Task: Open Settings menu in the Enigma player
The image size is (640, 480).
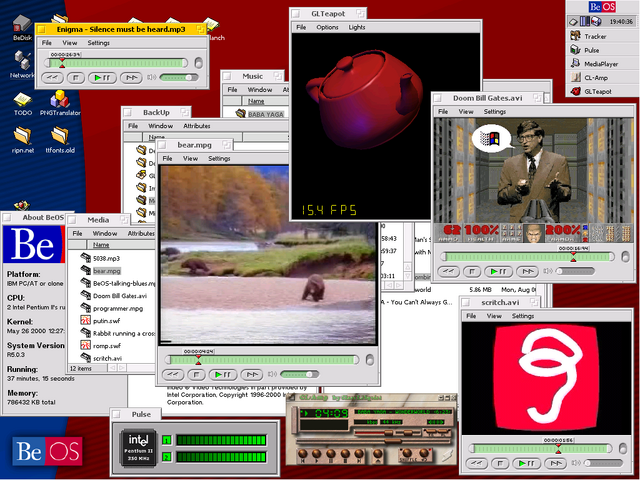Action: (98, 42)
